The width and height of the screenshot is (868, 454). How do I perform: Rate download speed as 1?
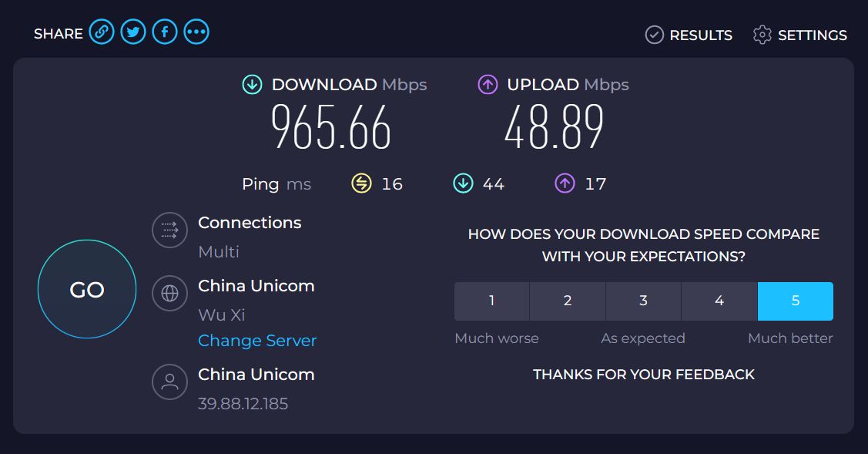tap(491, 301)
